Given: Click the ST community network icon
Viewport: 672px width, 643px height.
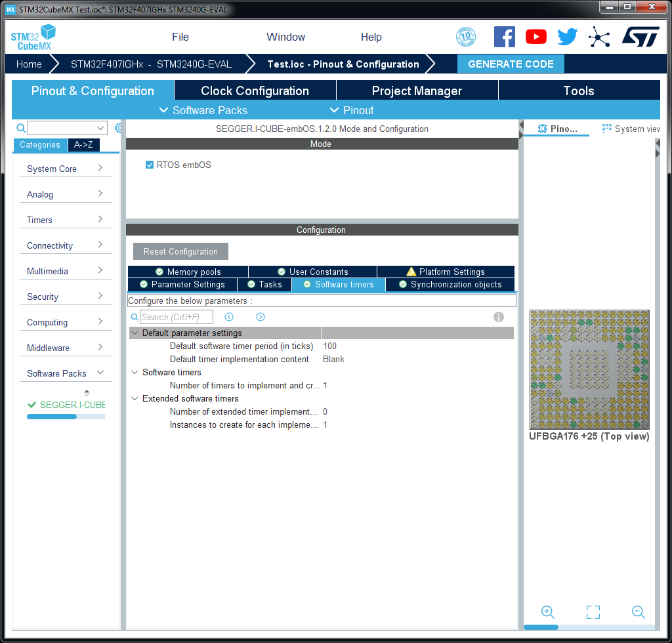Looking at the screenshot, I should pos(598,37).
